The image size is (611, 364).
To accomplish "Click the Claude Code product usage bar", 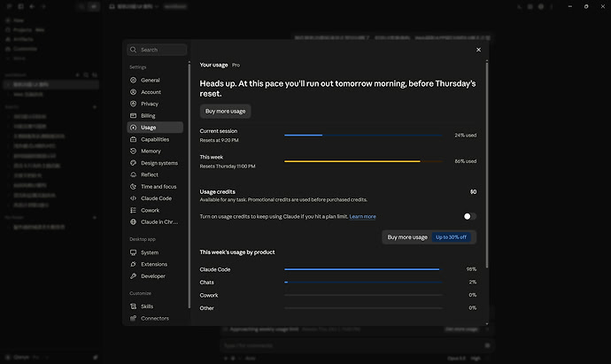I will tap(363, 269).
